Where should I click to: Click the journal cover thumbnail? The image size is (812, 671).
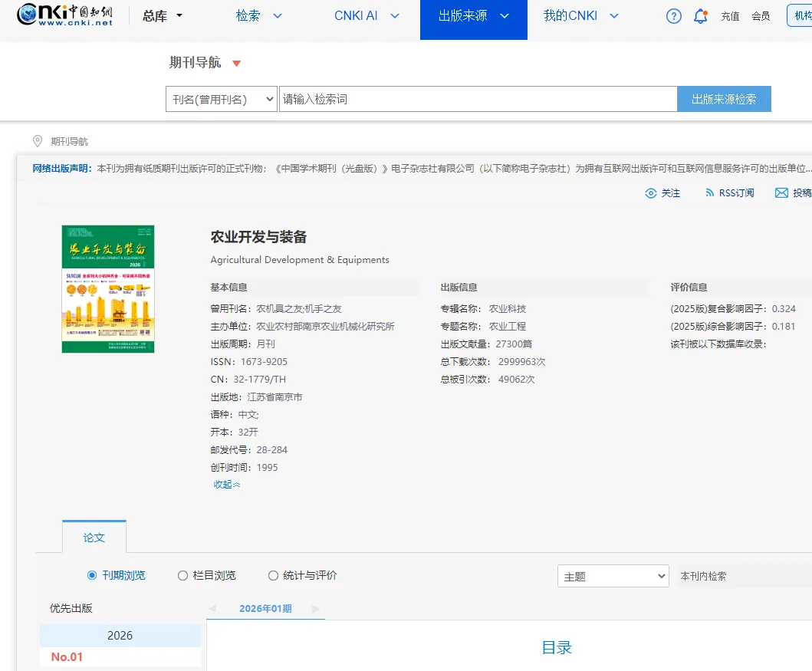point(107,289)
